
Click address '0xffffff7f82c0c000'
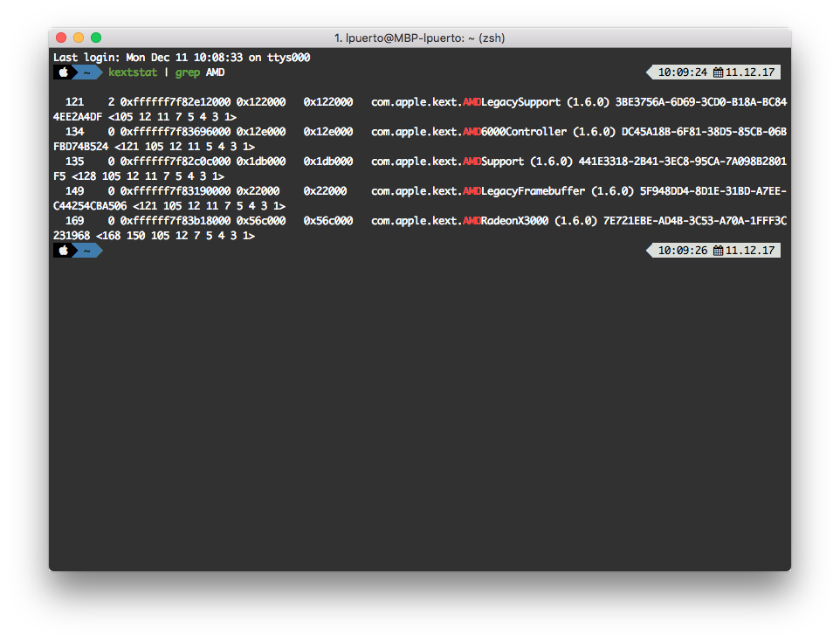[176, 162]
